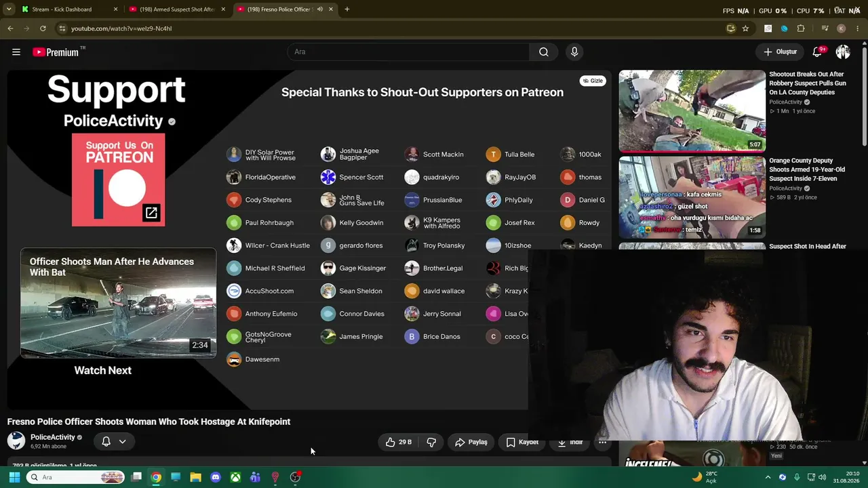
Task: Open Suspect Shot In Head After title
Action: [808, 247]
